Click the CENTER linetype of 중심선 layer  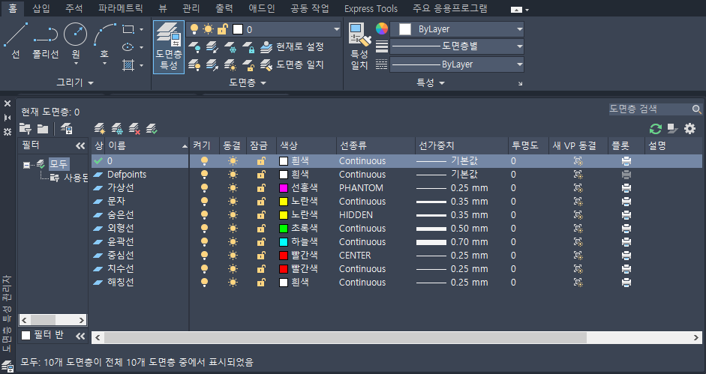pos(355,255)
